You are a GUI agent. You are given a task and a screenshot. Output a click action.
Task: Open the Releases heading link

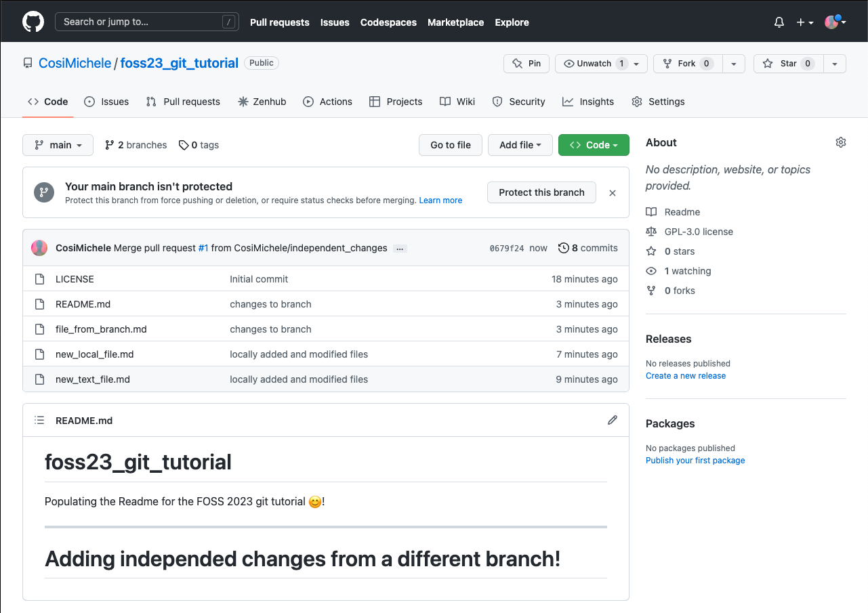click(669, 339)
